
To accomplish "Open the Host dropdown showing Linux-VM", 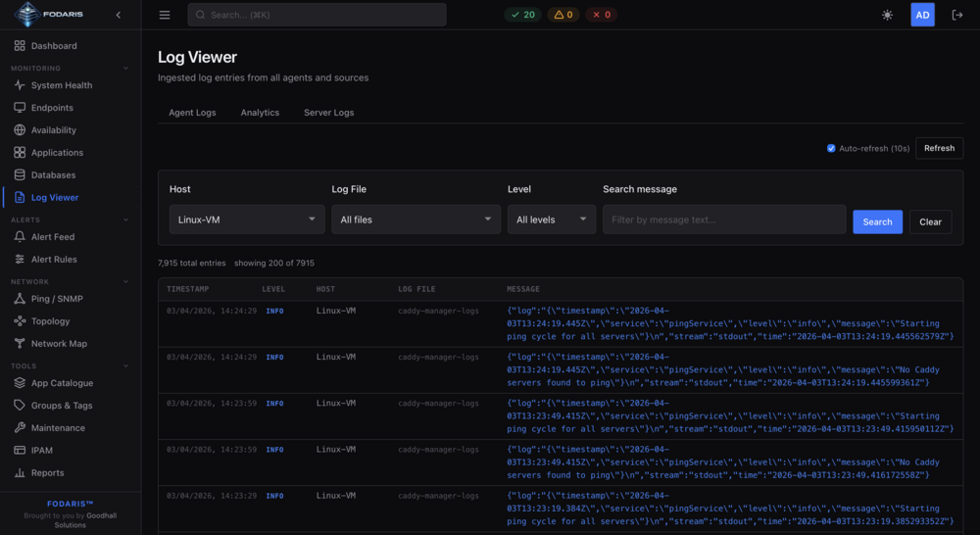I will (x=247, y=219).
